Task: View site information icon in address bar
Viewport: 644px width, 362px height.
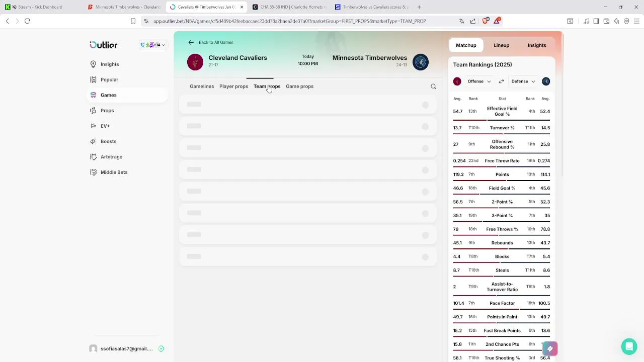Action: coord(146,21)
